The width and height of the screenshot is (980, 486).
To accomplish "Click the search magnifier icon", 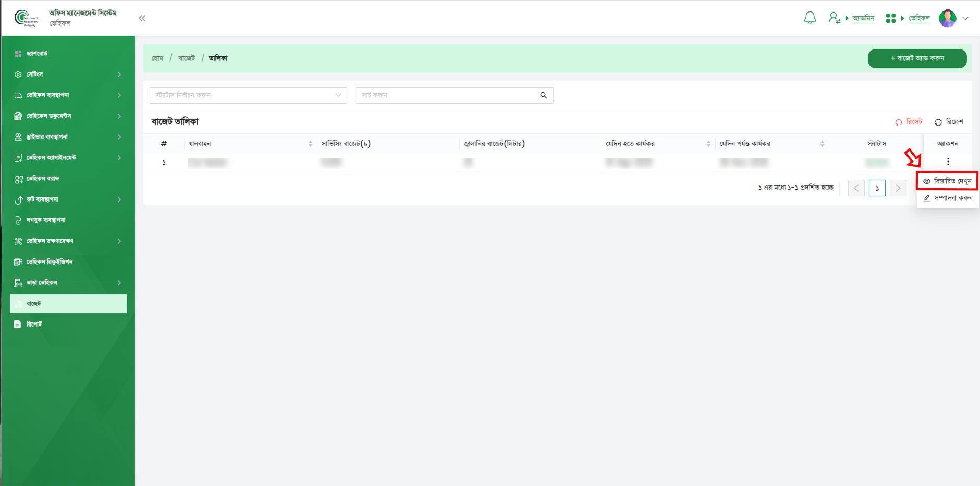I will point(543,95).
